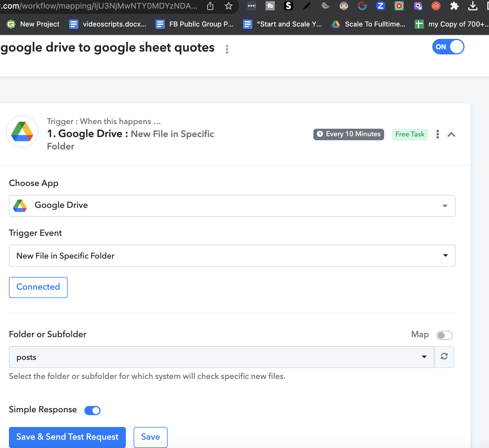This screenshot has height=448, width=489.
Task: Click the red-blue G extension icon
Action: pyautogui.click(x=362, y=6)
